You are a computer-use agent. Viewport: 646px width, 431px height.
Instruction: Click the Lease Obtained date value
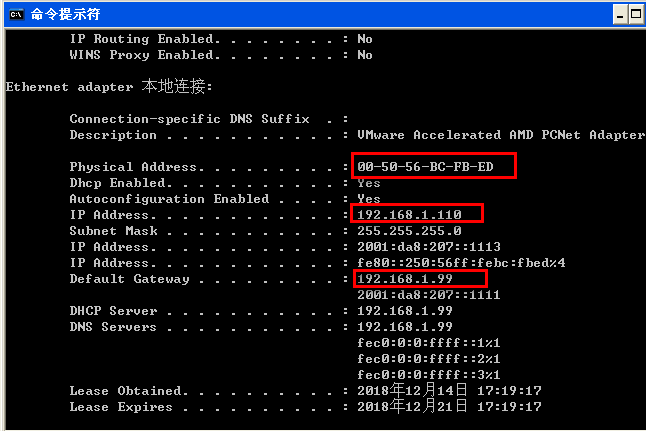pos(449,390)
